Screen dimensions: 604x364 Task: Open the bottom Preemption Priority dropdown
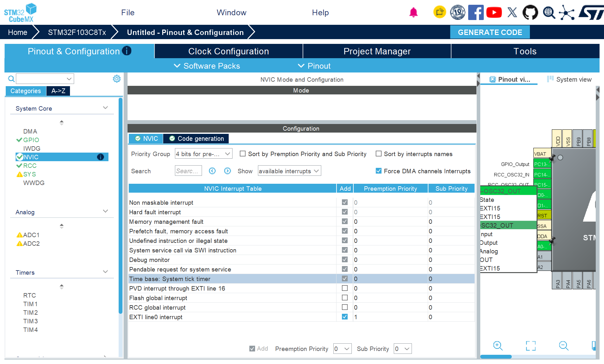click(343, 349)
